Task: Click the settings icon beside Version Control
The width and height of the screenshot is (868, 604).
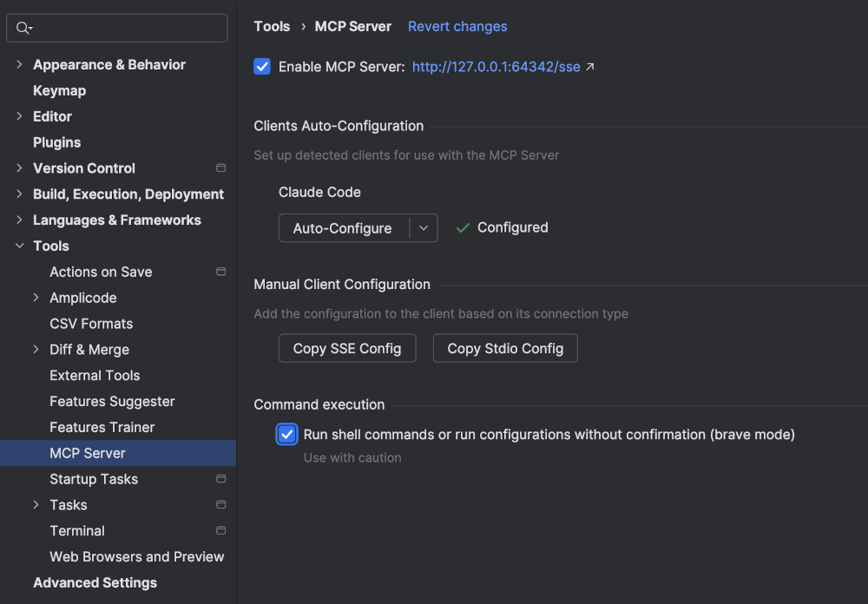Action: 220,168
